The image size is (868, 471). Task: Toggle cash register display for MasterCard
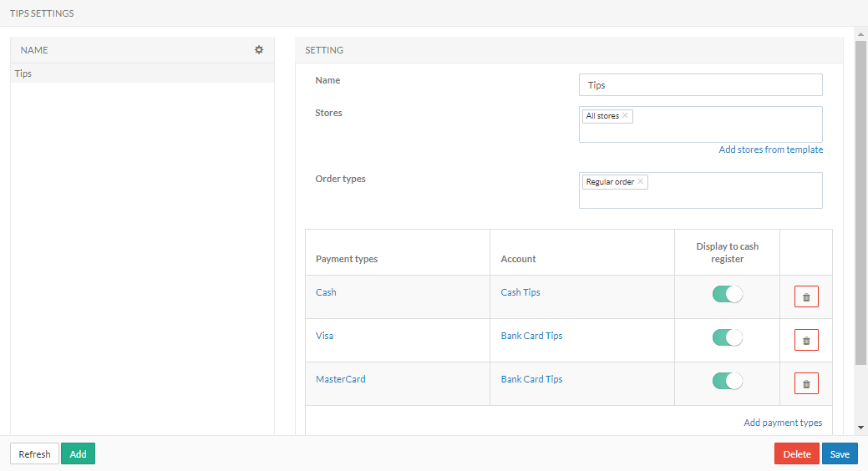[x=727, y=381]
